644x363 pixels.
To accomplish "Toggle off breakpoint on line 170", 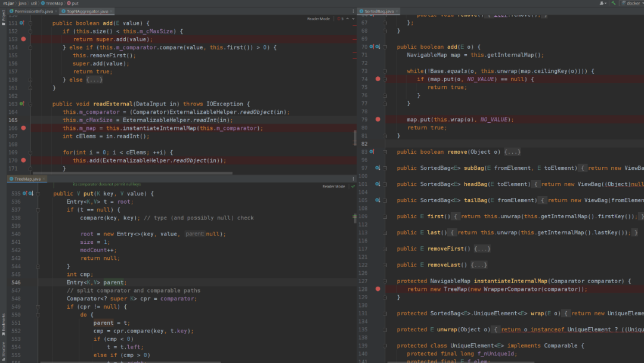I will point(23,160).
